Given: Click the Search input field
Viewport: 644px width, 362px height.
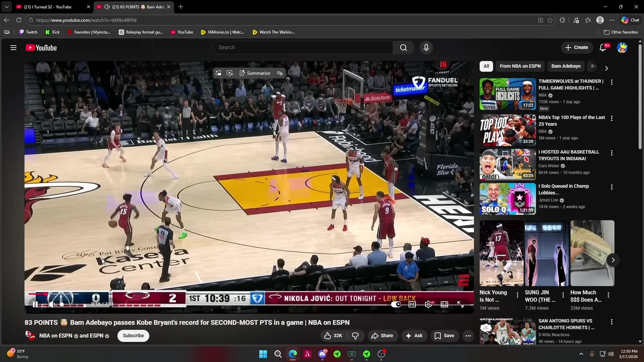Looking at the screenshot, I should point(303,47).
